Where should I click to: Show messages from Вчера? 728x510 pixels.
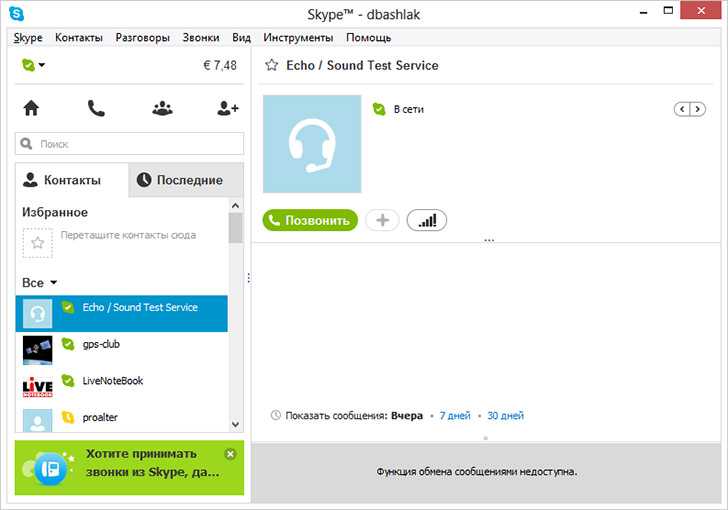(x=407, y=415)
